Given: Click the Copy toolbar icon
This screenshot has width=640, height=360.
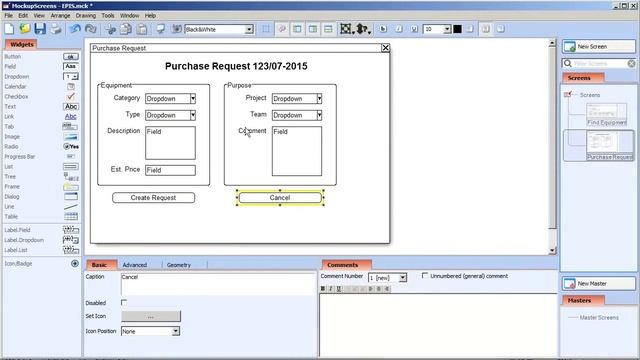Looking at the screenshot, I should (126, 29).
